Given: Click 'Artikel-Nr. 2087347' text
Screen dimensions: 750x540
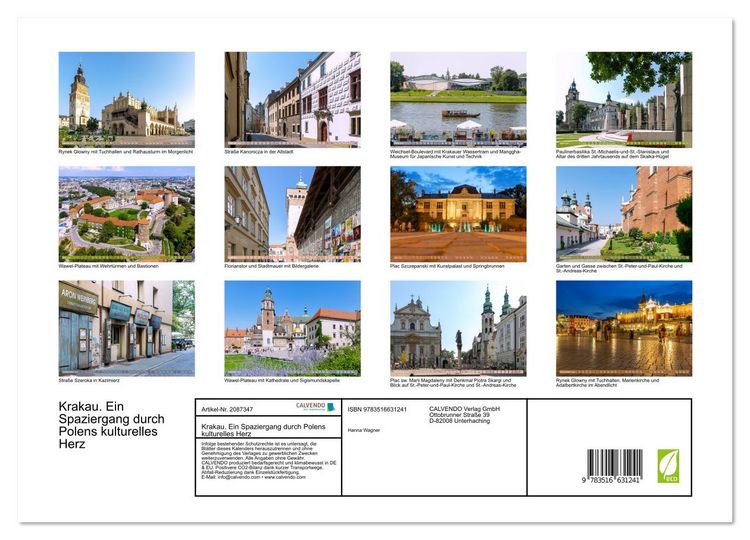Looking at the screenshot, I should click(227, 409).
